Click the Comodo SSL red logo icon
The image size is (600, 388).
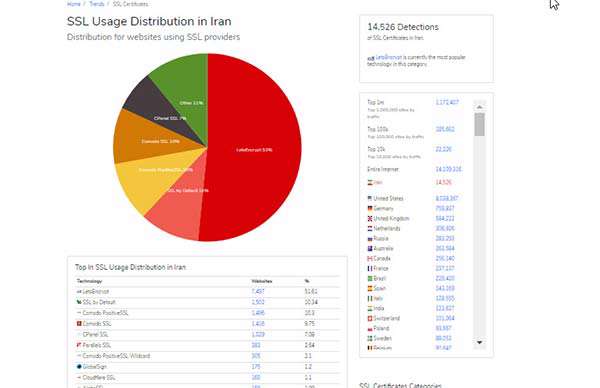(79, 323)
